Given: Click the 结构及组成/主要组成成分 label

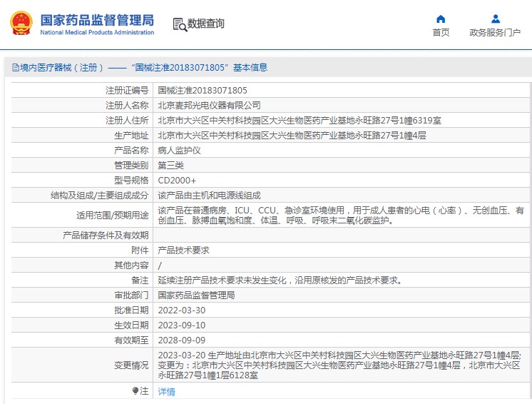Looking at the screenshot, I should [99, 196].
